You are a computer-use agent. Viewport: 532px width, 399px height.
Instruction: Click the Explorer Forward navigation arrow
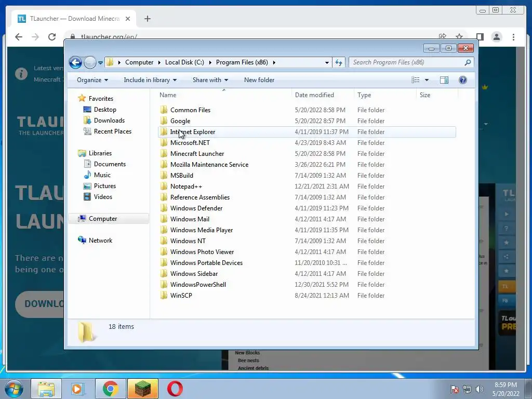(x=90, y=62)
